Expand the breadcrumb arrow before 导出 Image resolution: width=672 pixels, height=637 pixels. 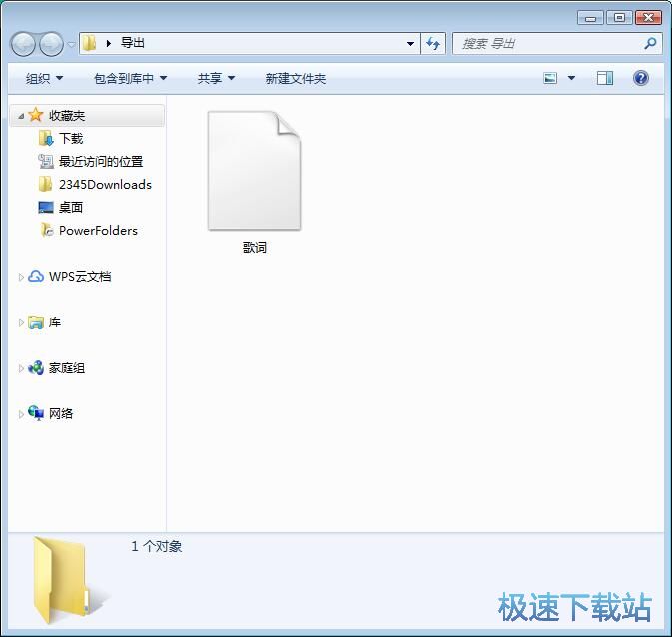tap(109, 43)
